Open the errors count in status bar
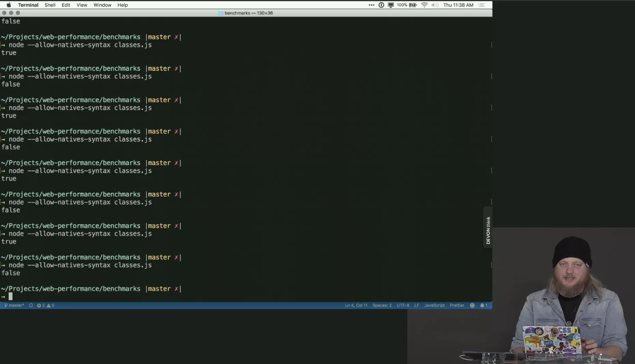Screen dimensions: 635x364 point(41,305)
